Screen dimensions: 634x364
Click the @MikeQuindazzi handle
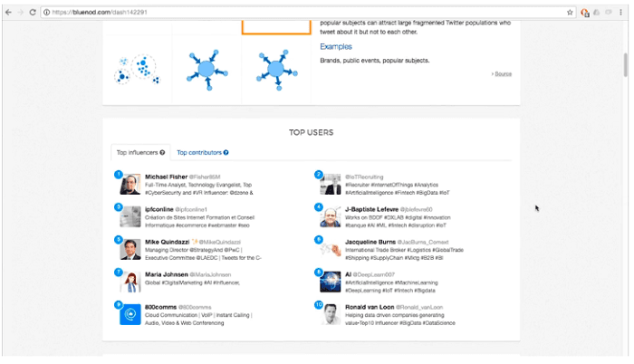coord(219,242)
